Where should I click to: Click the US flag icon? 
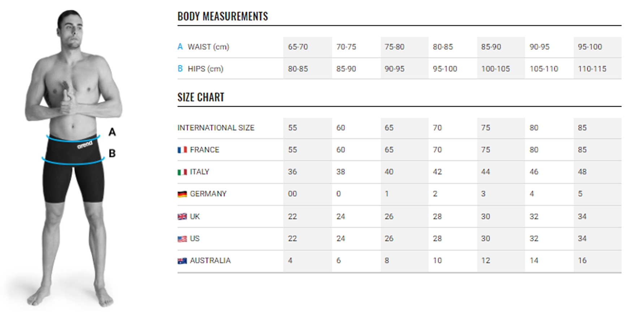click(182, 239)
